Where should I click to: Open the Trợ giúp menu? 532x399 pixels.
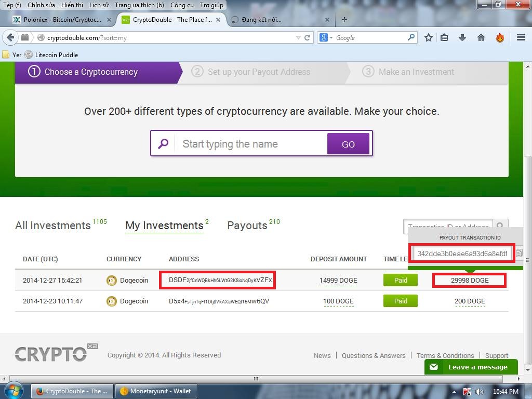[212, 5]
